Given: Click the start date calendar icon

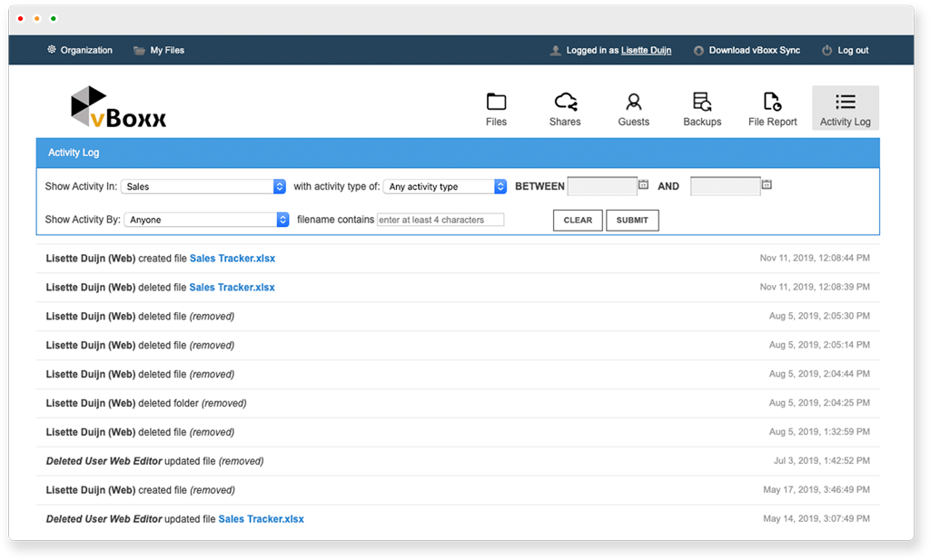Looking at the screenshot, I should (643, 185).
